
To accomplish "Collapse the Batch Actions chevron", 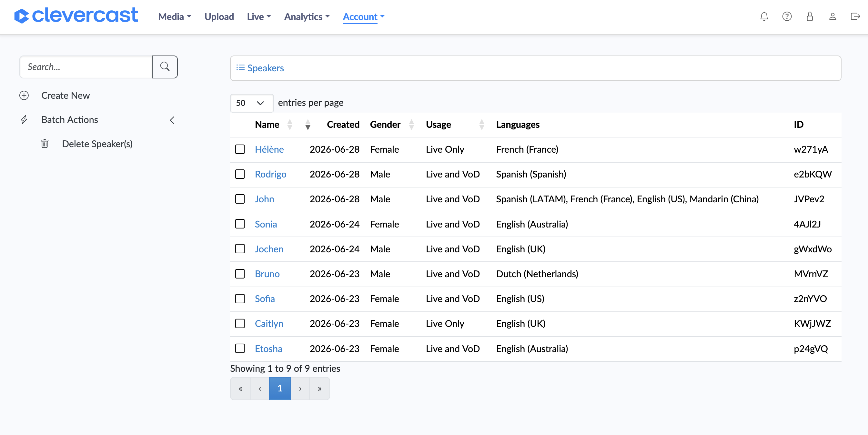I will pos(172,120).
